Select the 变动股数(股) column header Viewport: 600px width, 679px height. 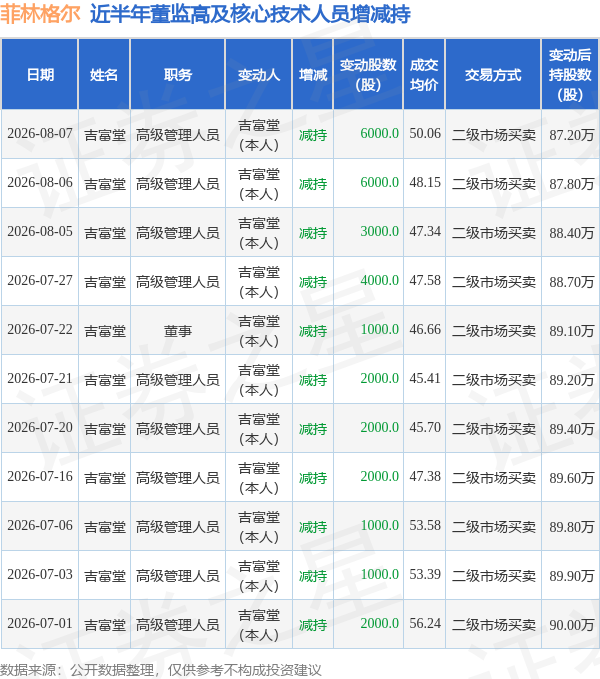click(x=368, y=75)
